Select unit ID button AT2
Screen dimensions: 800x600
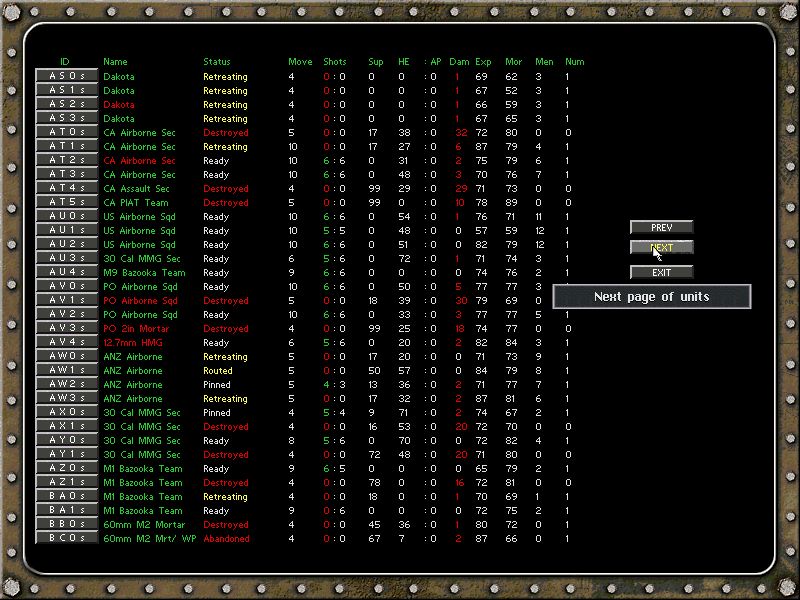66,160
